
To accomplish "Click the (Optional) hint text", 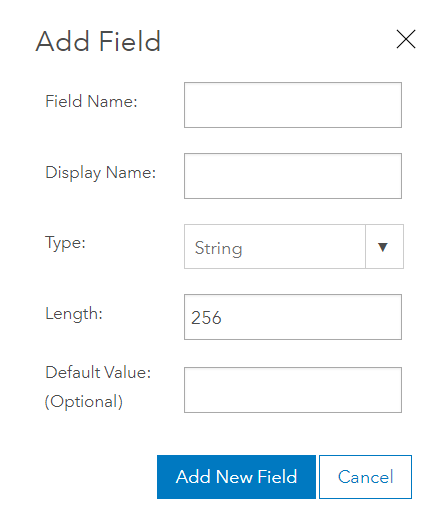I will (84, 402).
